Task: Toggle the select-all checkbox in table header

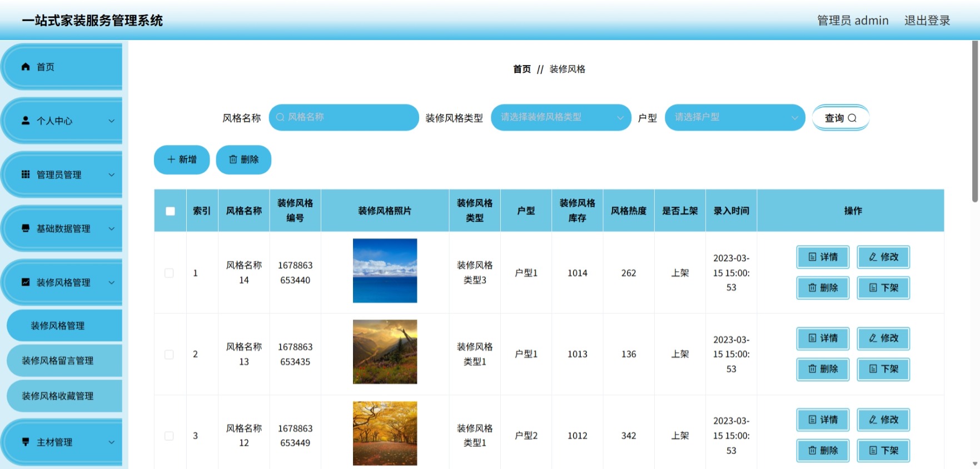Action: tap(170, 211)
